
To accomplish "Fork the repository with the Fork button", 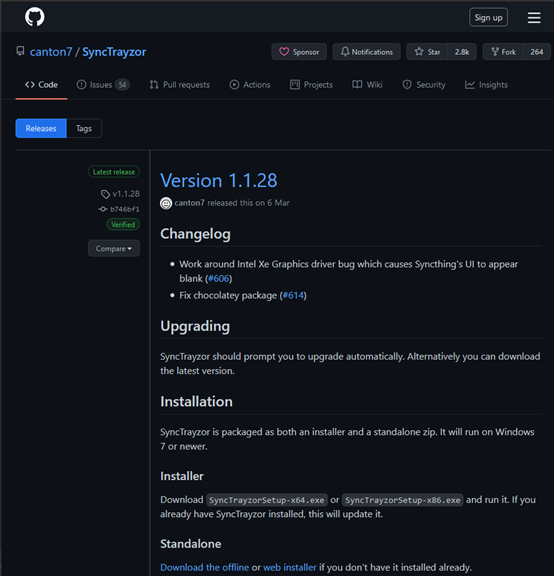I will pyautogui.click(x=503, y=52).
